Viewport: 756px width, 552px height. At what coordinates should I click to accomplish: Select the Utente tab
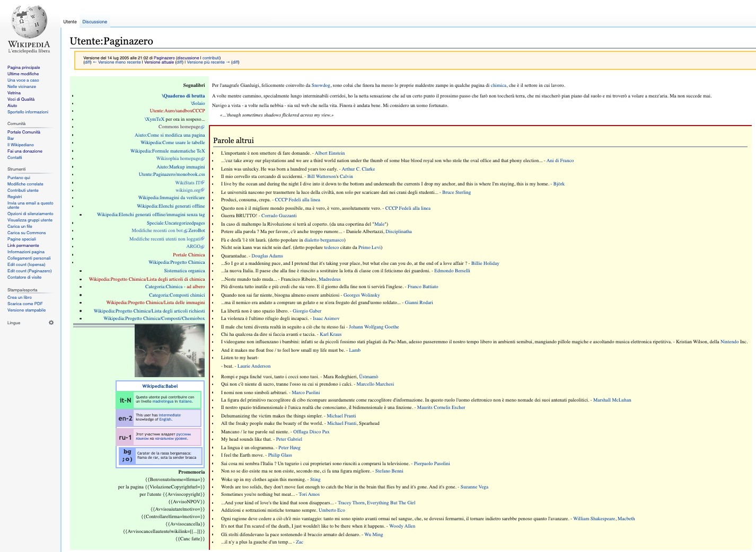coord(70,22)
